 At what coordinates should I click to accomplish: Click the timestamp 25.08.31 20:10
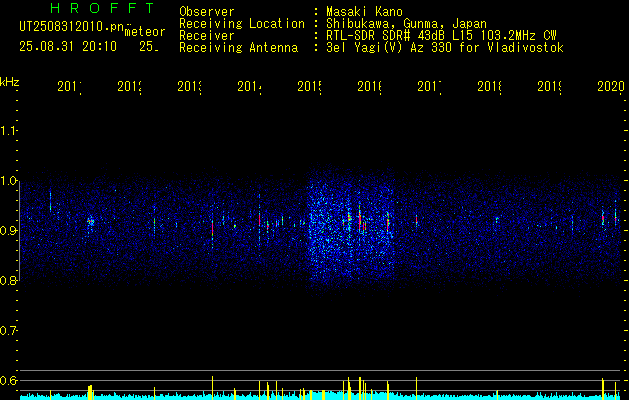68,47
